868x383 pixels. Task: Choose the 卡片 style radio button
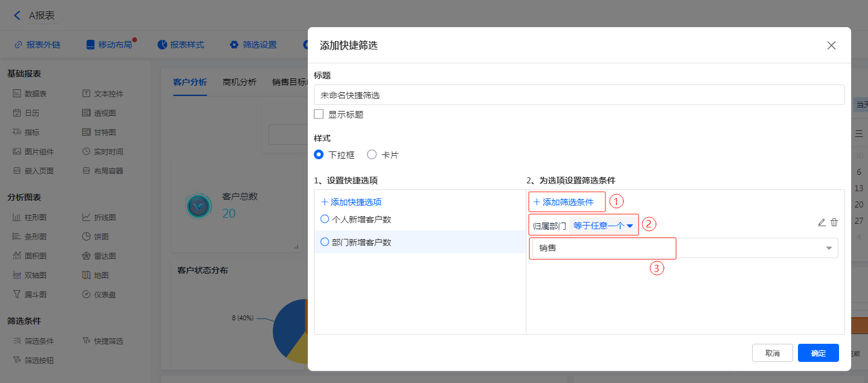point(372,155)
